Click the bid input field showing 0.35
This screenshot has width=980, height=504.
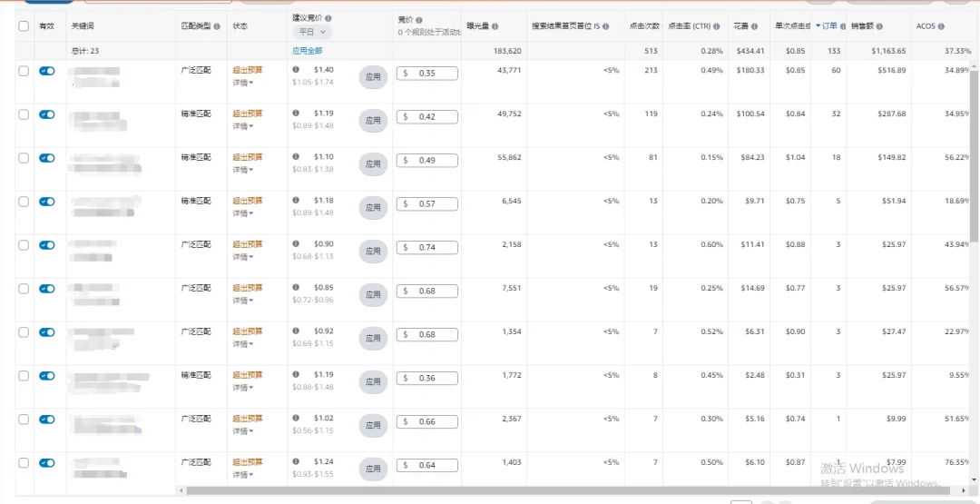(x=426, y=74)
